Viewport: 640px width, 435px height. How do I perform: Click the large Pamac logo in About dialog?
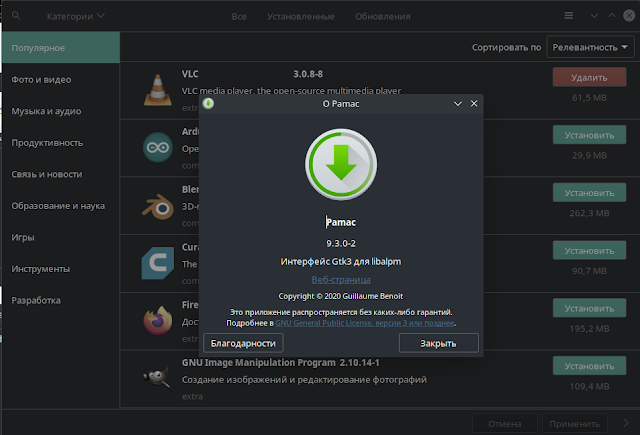tap(341, 164)
